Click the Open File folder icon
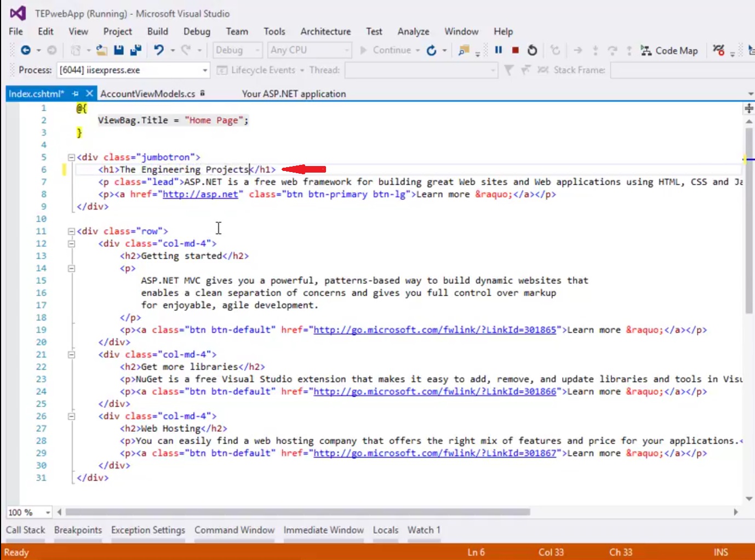755x560 pixels. [x=101, y=50]
